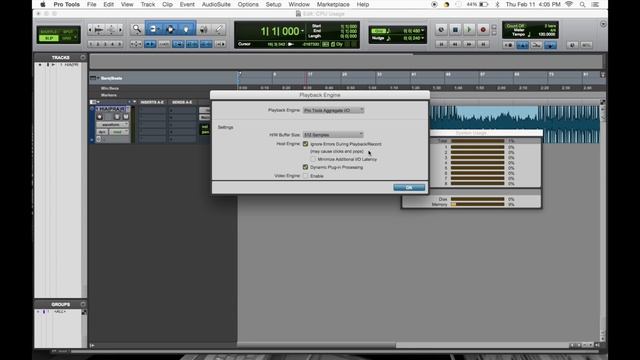Open the Apple menu
Viewport: 640px width, 360px height.
point(43,4)
